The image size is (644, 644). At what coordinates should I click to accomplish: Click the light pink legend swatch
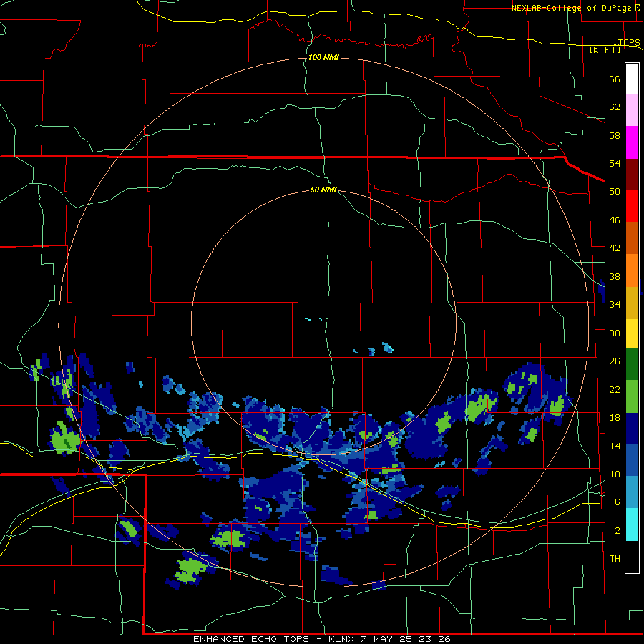click(632, 110)
